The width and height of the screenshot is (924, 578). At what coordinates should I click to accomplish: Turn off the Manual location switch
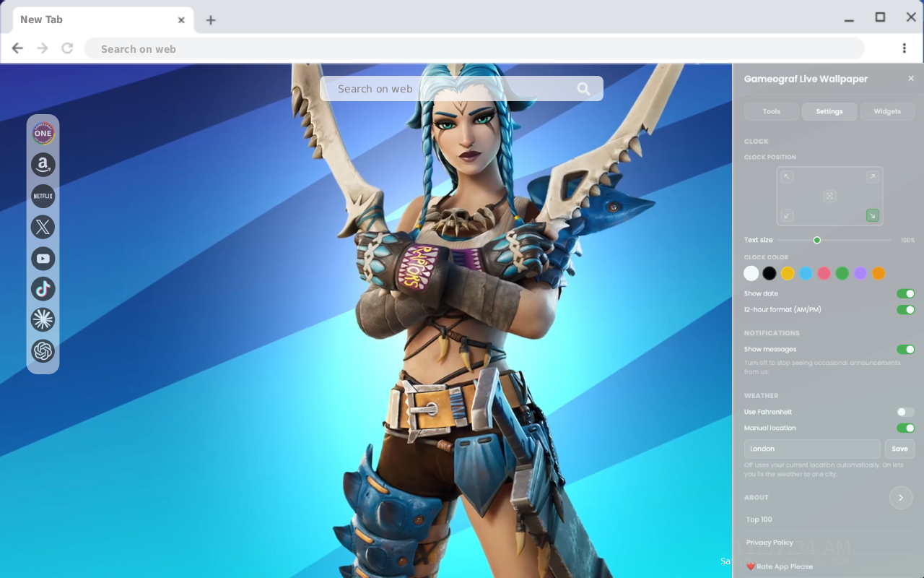point(905,428)
